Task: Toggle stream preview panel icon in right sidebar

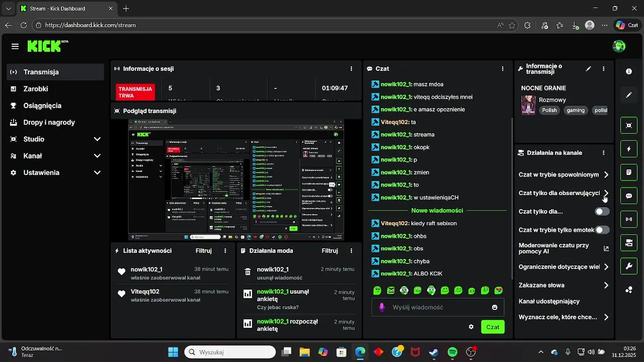Action: coord(629,125)
